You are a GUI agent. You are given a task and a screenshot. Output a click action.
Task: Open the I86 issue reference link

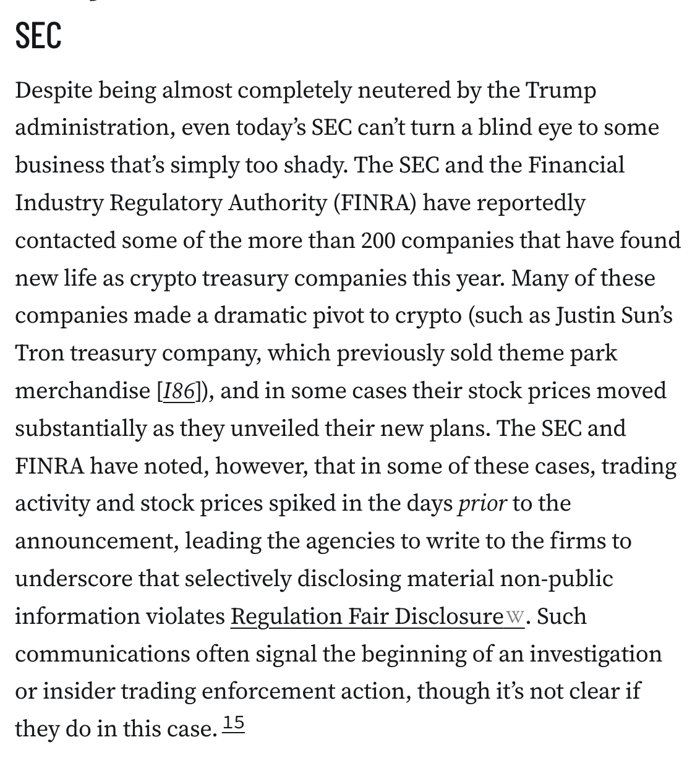[x=179, y=391]
